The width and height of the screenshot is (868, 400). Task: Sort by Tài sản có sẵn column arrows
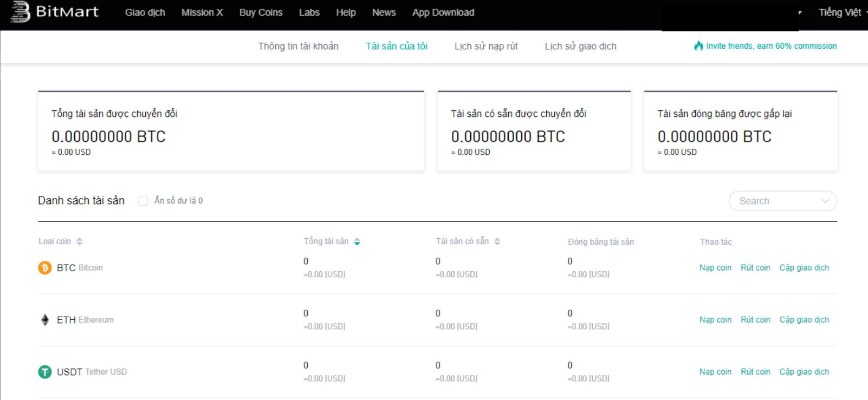click(497, 241)
